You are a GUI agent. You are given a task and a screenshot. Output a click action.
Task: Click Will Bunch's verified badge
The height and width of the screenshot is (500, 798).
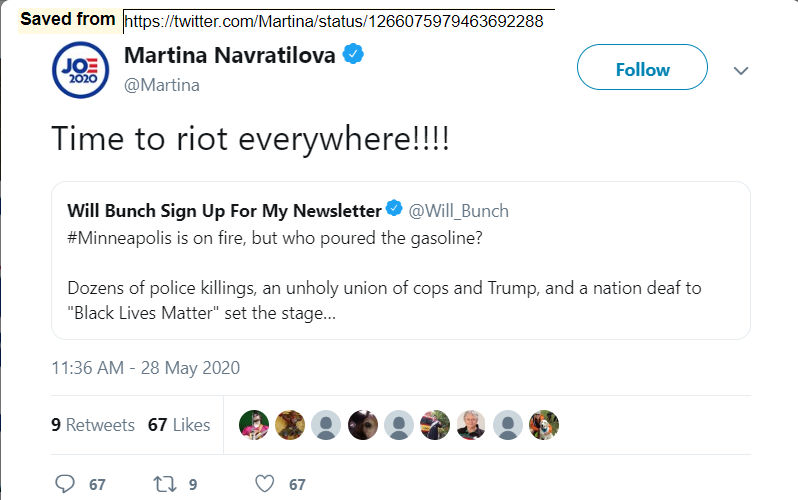tap(394, 210)
